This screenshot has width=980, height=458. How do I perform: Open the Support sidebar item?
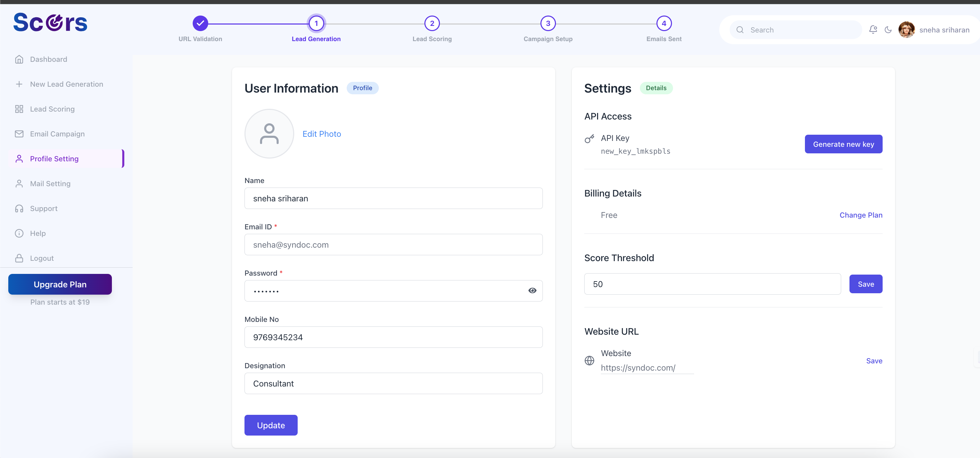point(44,209)
